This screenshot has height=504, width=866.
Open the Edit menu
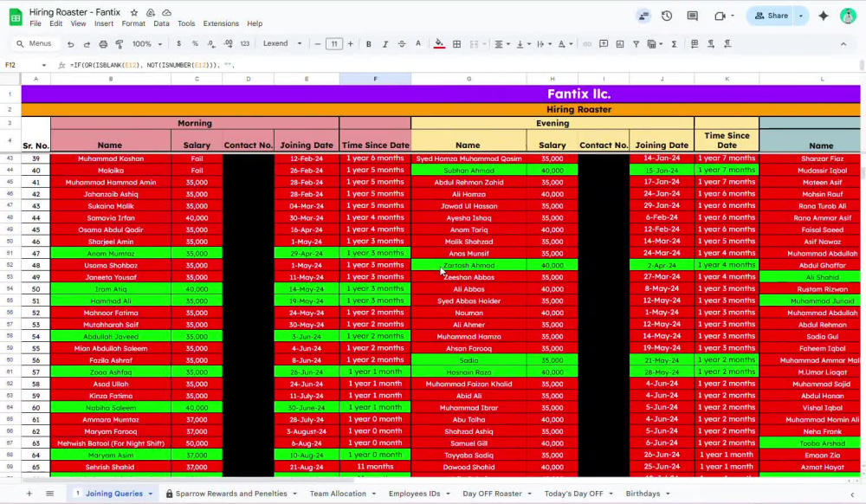point(55,23)
